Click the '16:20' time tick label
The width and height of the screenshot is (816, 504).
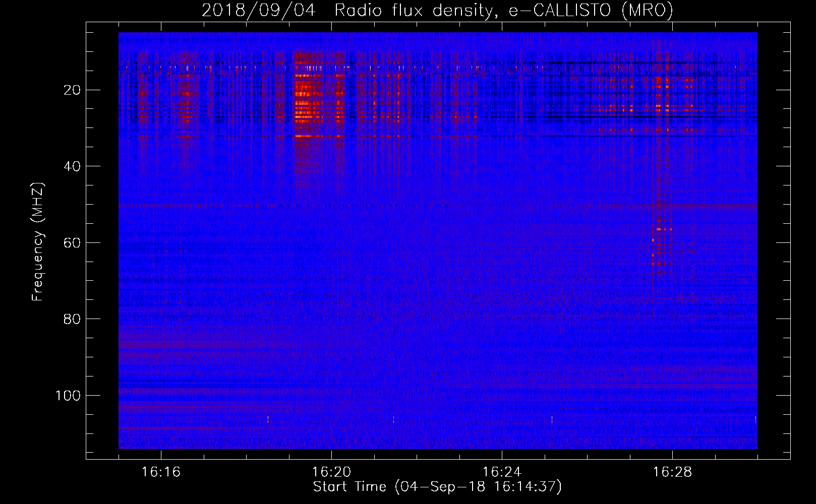(x=331, y=472)
